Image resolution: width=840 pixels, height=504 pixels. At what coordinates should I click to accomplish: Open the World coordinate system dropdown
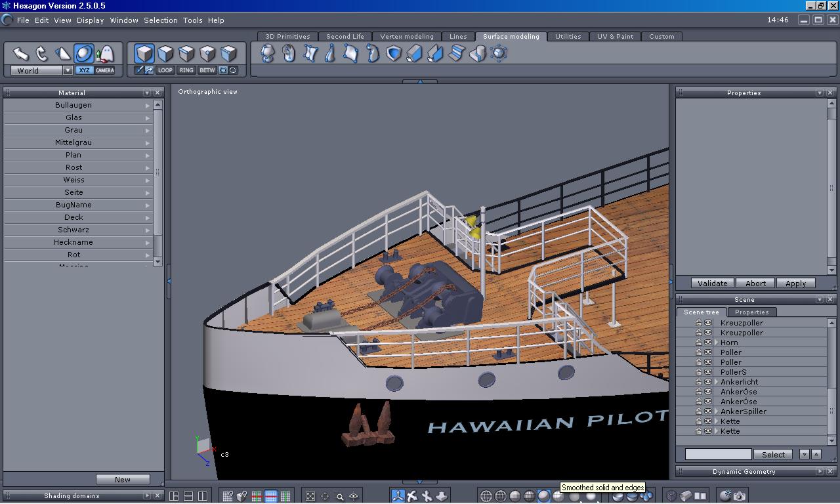tap(68, 70)
